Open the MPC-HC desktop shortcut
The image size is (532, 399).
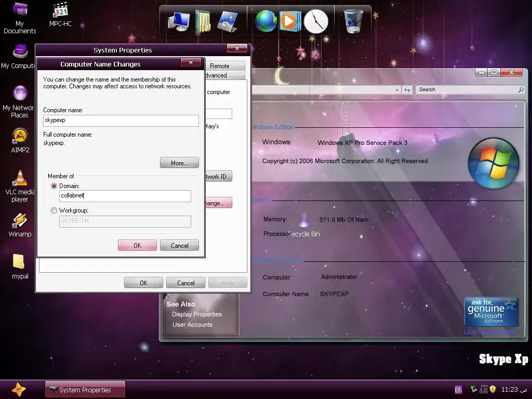pos(60,14)
